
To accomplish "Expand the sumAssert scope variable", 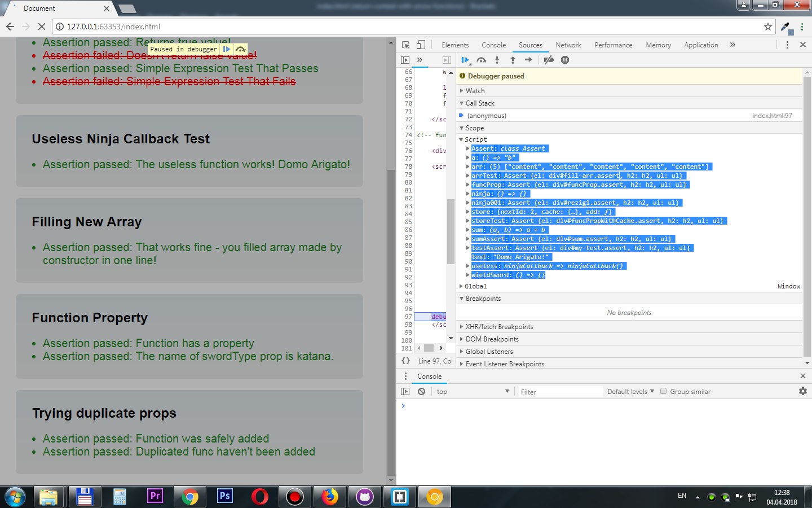I will (x=467, y=239).
